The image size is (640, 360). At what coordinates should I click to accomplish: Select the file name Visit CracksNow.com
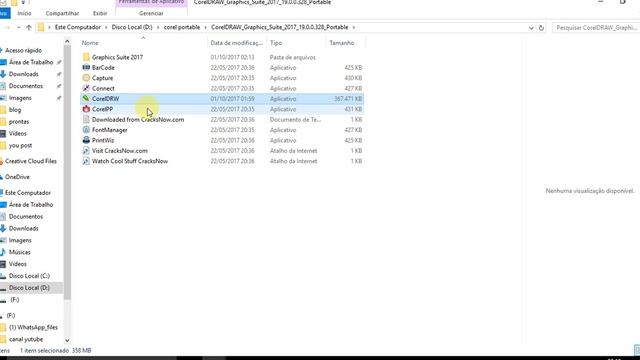pos(120,151)
